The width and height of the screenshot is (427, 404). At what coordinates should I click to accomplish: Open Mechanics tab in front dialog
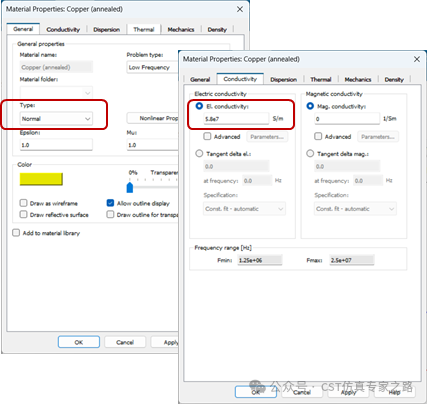click(x=358, y=79)
